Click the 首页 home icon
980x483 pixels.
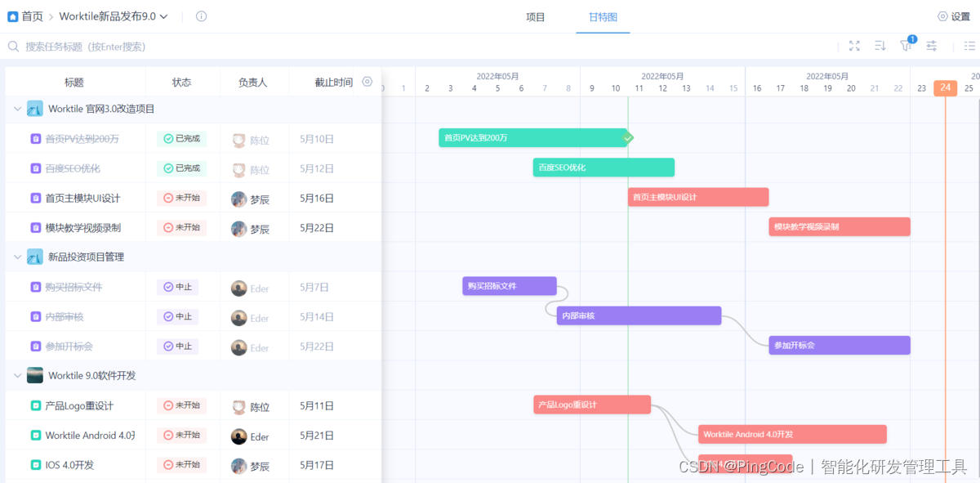click(x=13, y=16)
